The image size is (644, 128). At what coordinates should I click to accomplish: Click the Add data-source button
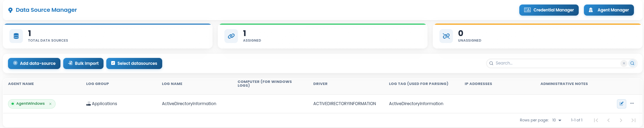tap(34, 63)
